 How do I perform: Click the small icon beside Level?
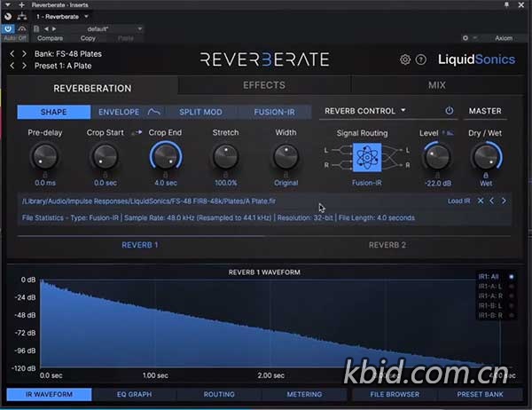tap(448, 133)
